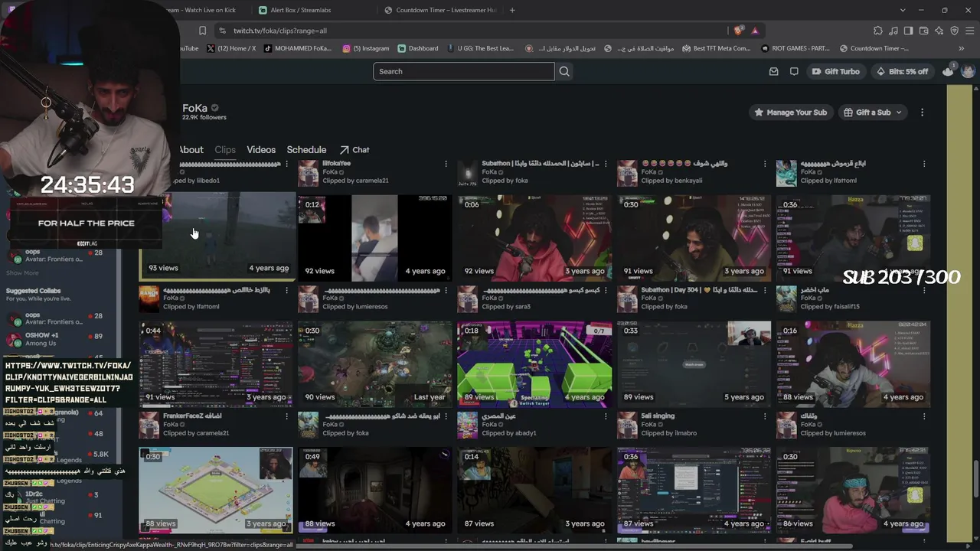Play the 0:49 clip with 88 views, 4 years ago

coord(375,491)
